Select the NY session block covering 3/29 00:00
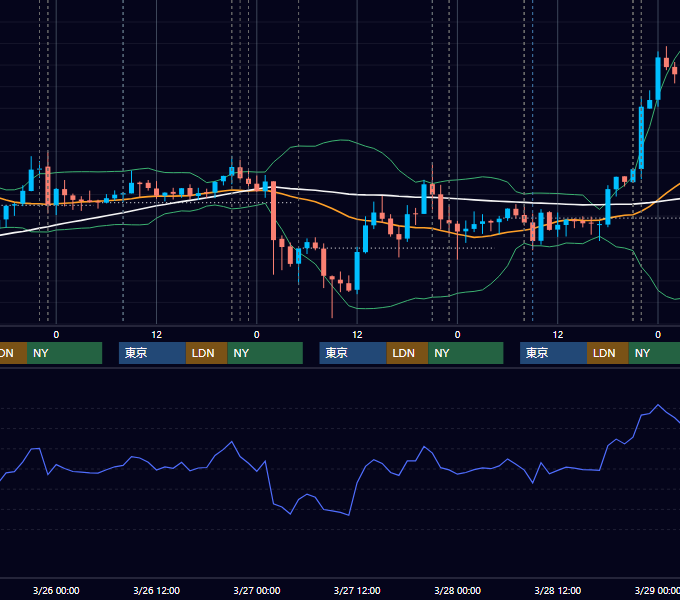Screen dimensions: 680x600 (654, 353)
